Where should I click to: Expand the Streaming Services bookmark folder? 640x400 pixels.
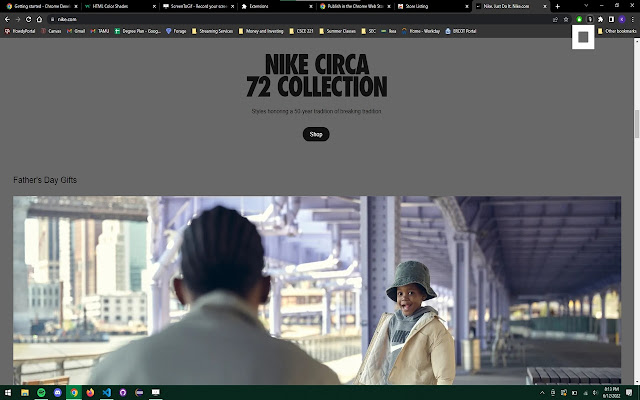(212, 31)
